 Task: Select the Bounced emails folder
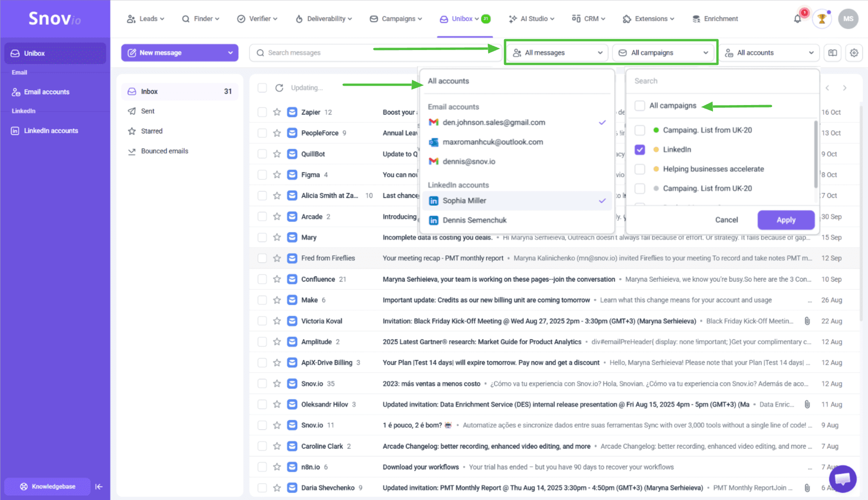pos(164,151)
